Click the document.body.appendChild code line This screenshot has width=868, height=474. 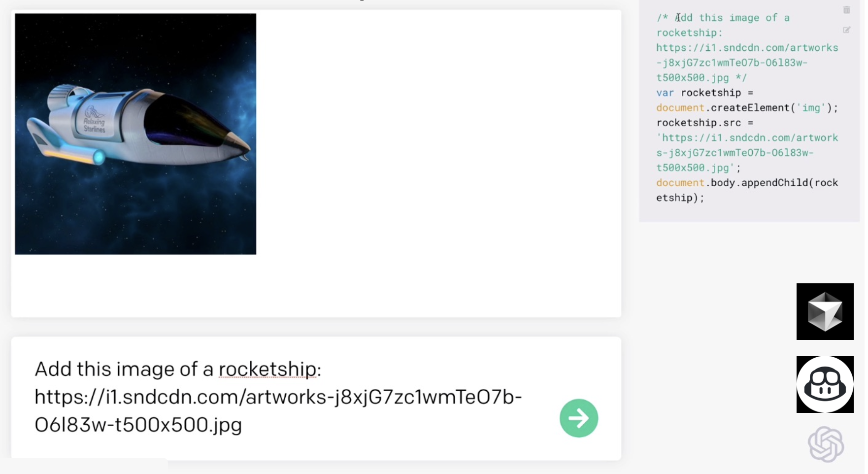point(747,190)
